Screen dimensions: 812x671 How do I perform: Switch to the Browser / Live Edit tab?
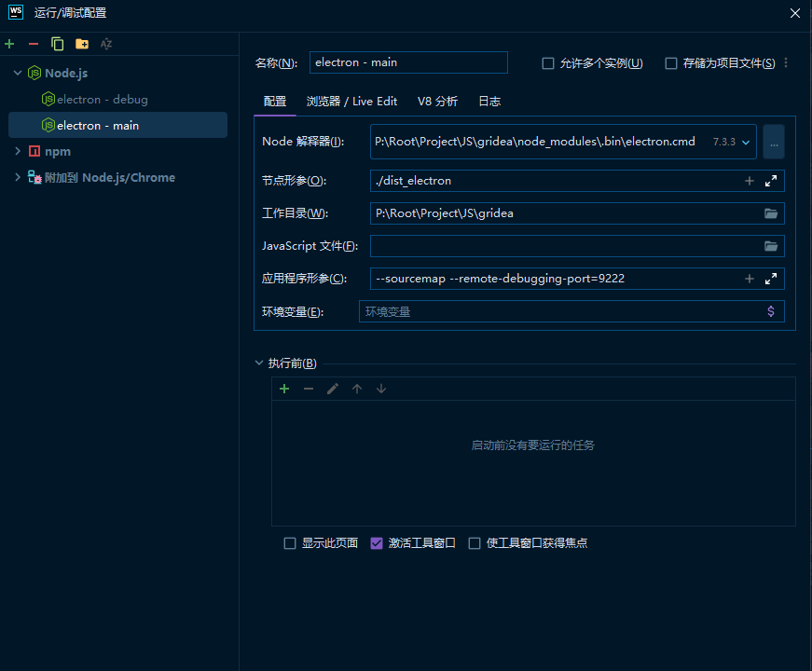351,102
